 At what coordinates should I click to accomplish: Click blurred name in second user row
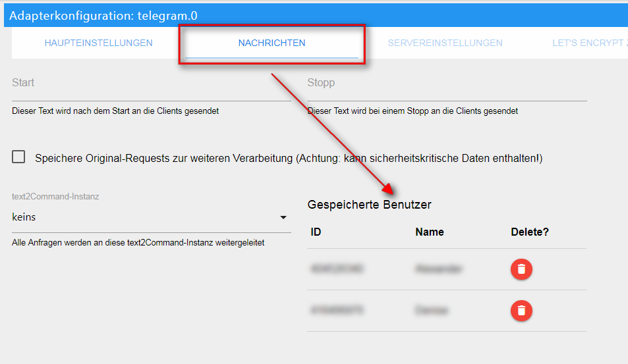[x=432, y=310]
